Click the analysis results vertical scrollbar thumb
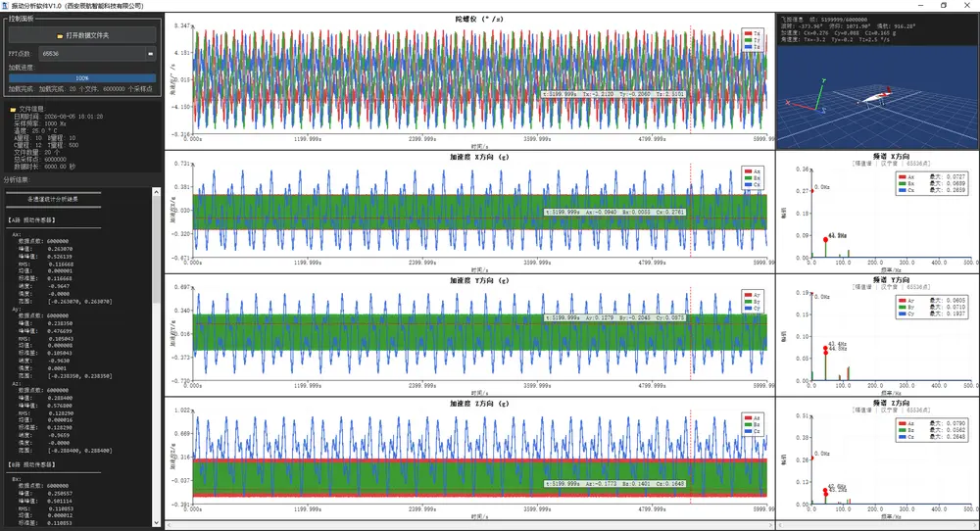 156,250
